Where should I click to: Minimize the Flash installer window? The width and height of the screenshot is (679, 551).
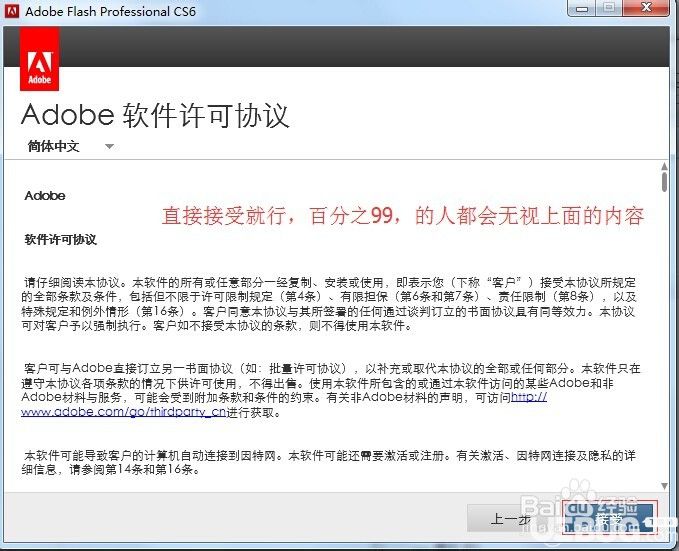click(x=582, y=8)
